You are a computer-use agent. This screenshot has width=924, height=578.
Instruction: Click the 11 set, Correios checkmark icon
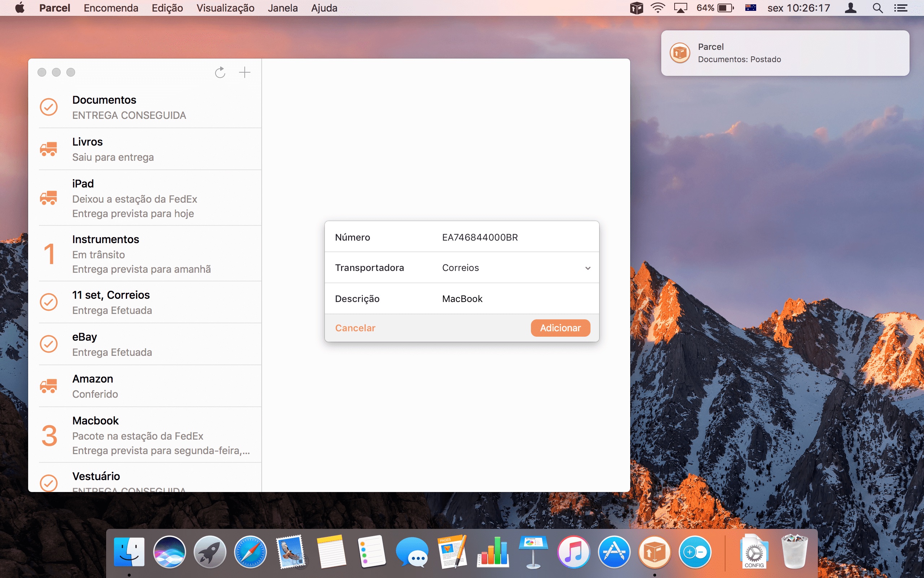[49, 302]
